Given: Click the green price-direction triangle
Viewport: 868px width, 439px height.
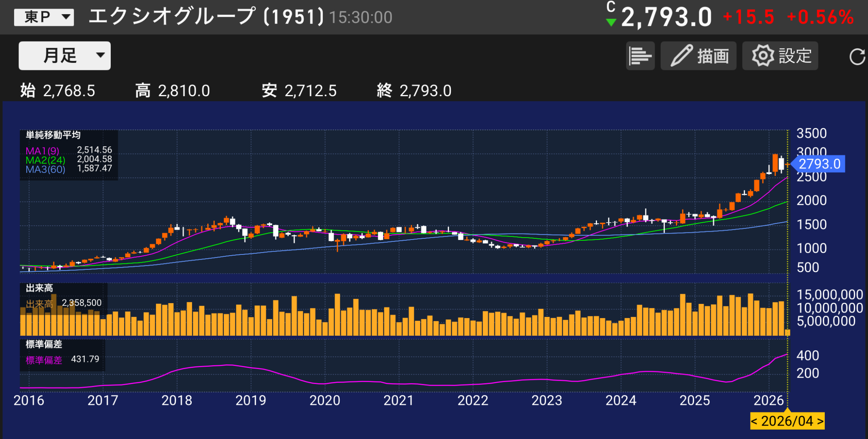Looking at the screenshot, I should point(611,22).
